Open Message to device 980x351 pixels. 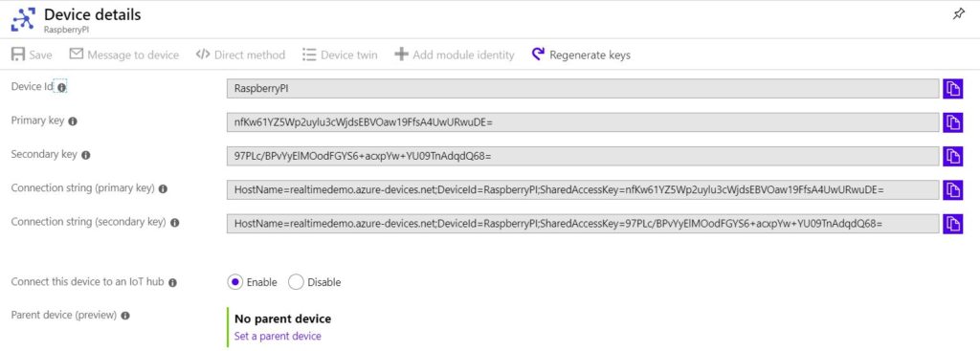point(123,55)
